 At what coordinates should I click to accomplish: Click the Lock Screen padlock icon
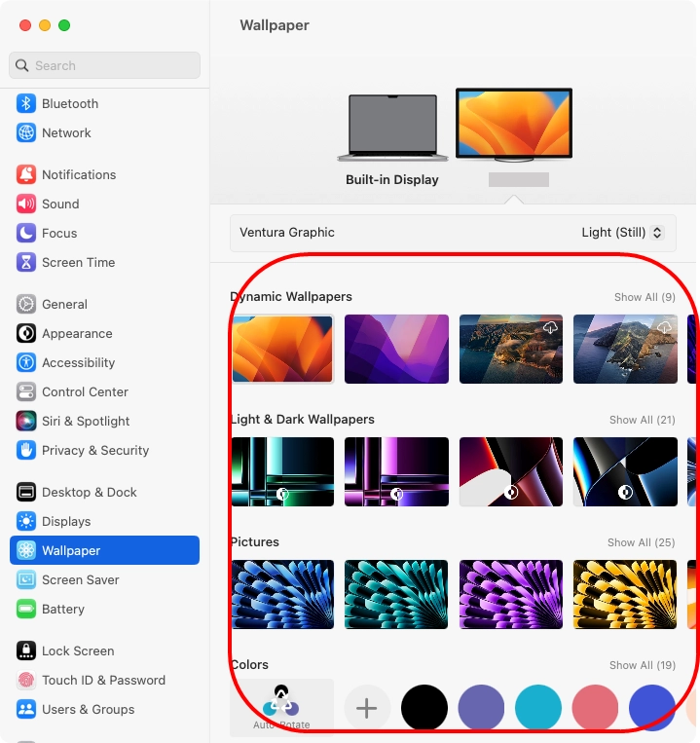click(x=26, y=650)
